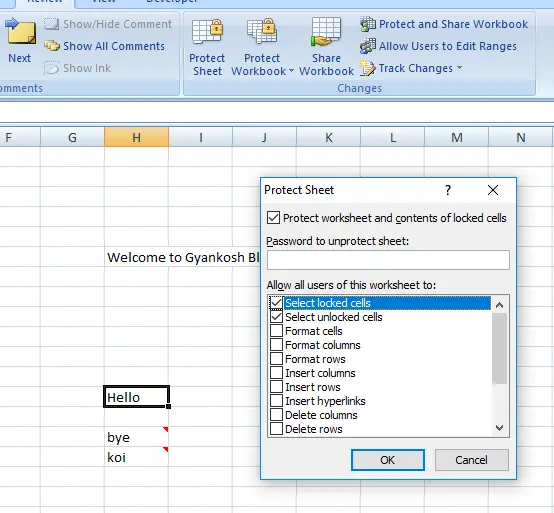Viewport: 554px width, 513px height.
Task: Select column header L
Action: [x=393, y=137]
